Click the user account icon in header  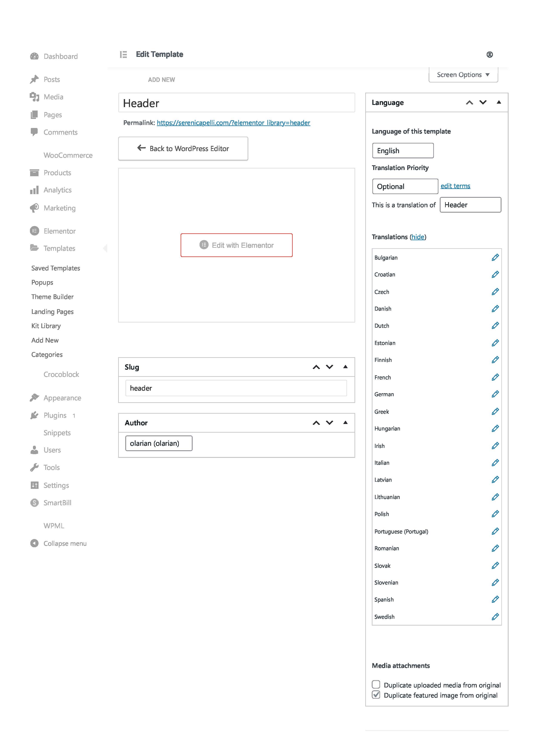[489, 55]
